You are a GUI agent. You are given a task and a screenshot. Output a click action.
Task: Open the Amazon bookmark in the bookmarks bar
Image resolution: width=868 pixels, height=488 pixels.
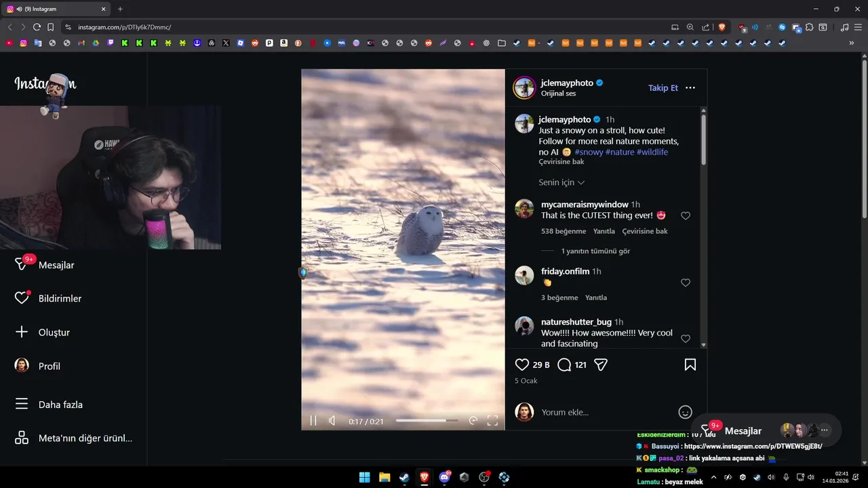[283, 43]
